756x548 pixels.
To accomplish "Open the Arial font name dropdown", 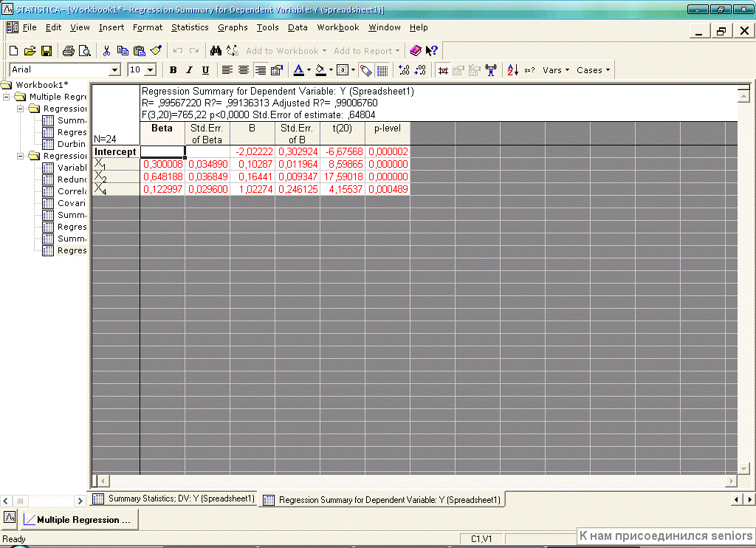I will (x=114, y=70).
